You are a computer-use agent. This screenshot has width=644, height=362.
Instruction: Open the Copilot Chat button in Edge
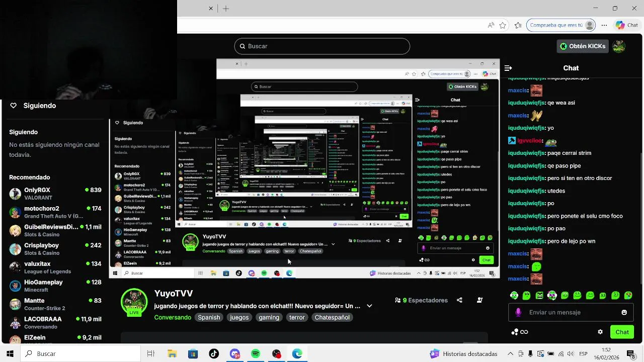(x=626, y=25)
